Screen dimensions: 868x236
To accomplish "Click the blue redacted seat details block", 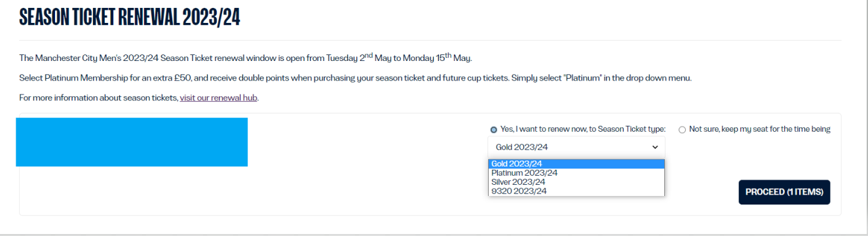I will (132, 142).
